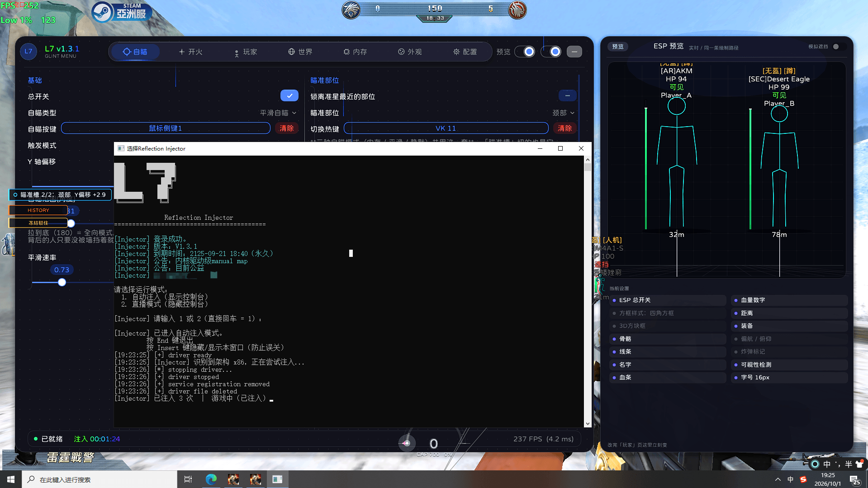868x488 pixels.
Task: Toggle the 骨骼 ESP option
Action: [x=668, y=339]
